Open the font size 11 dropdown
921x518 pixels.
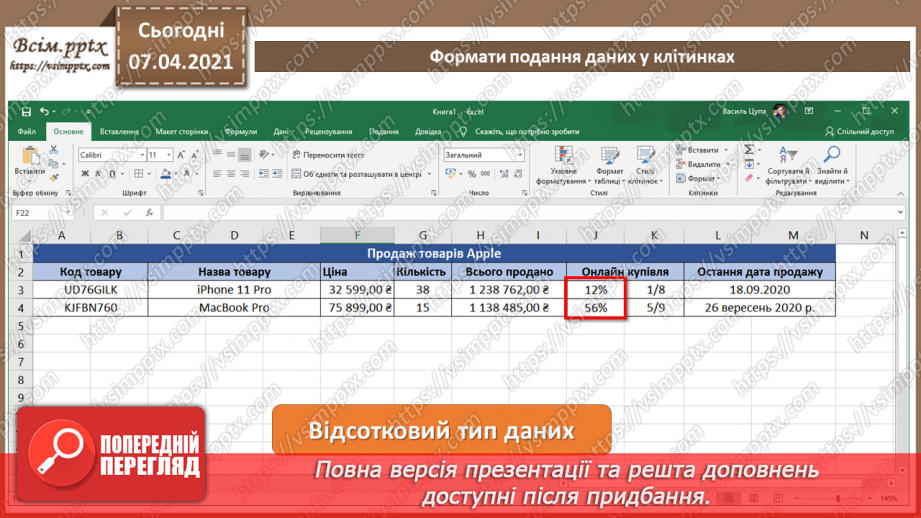[169, 155]
